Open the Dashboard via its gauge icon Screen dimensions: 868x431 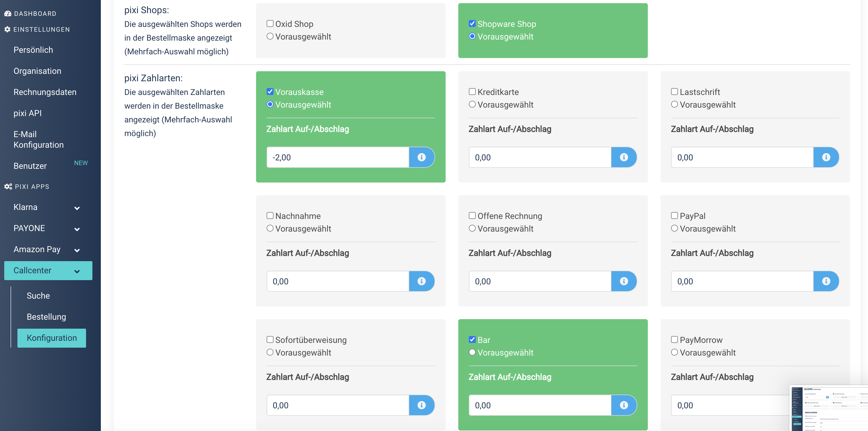coord(8,13)
